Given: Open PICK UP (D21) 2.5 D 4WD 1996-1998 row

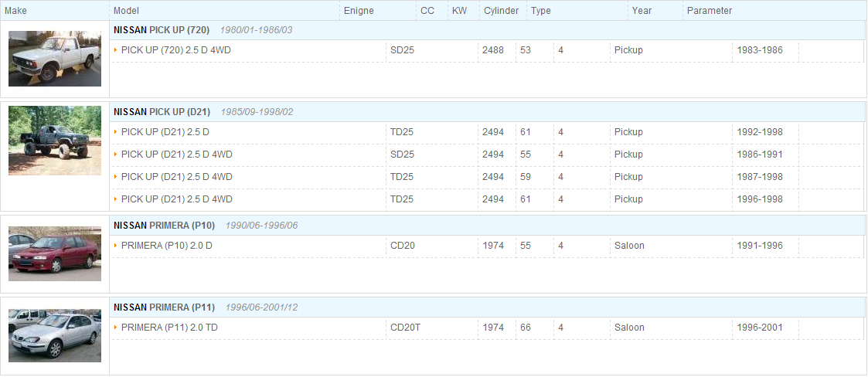Looking at the screenshot, I should 487,199.
